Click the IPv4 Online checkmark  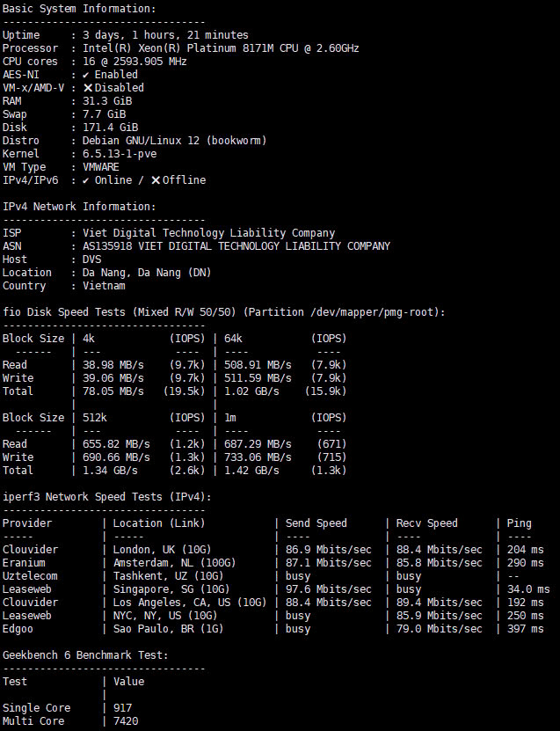[86, 180]
